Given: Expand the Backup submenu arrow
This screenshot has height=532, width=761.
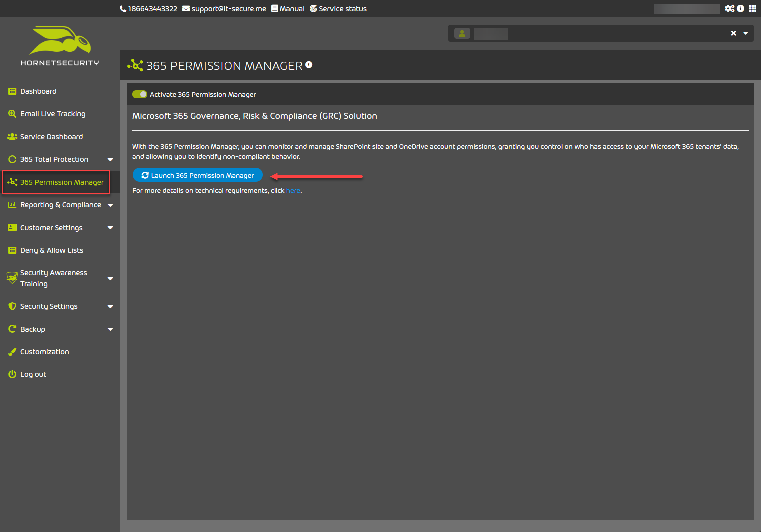Looking at the screenshot, I should (110, 329).
